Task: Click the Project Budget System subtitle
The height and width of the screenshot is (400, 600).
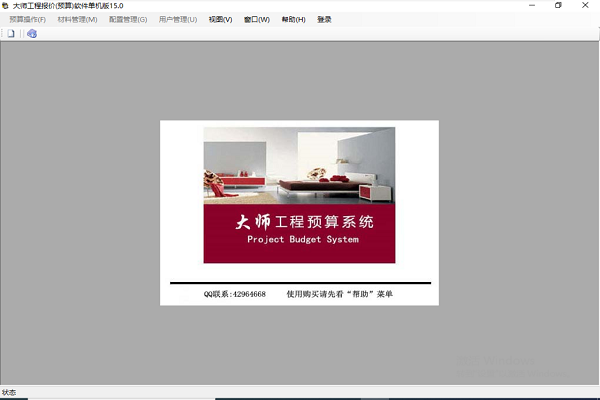Action: click(x=303, y=240)
